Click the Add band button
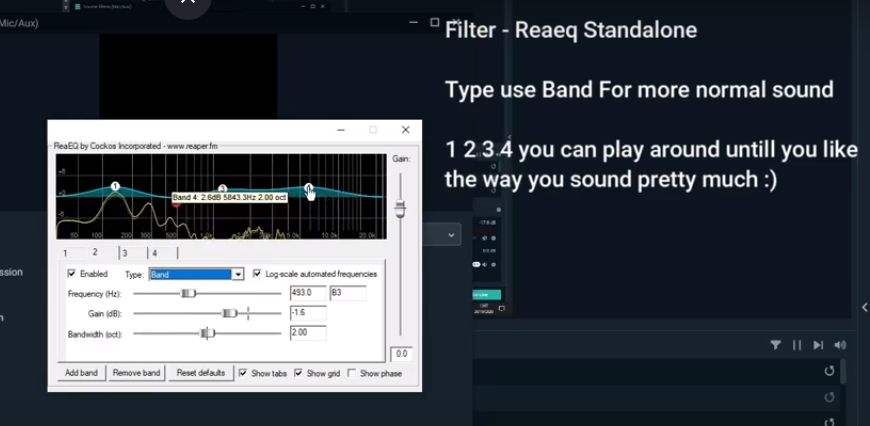The width and height of the screenshot is (870, 426). tap(82, 373)
